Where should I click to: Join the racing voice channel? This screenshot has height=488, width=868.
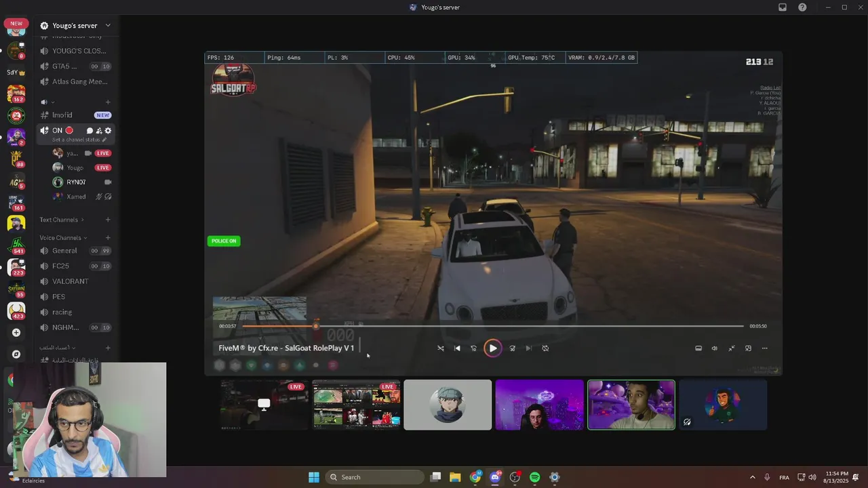coord(75,312)
